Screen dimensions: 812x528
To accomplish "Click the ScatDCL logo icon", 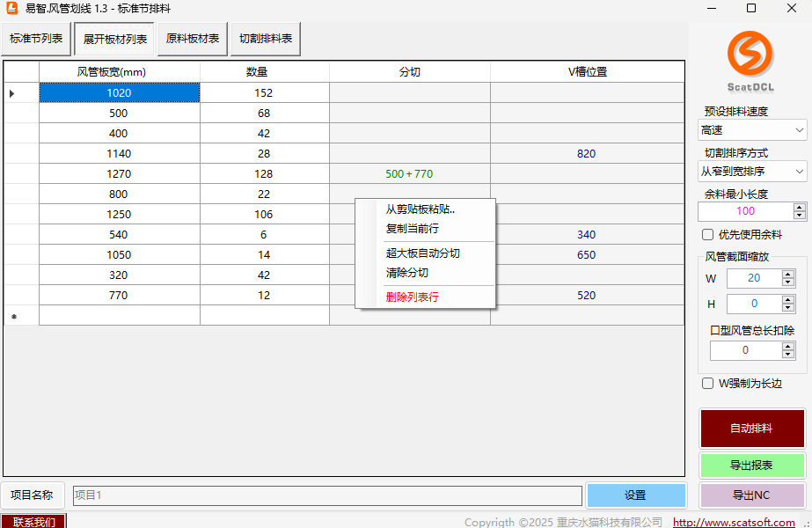I will (750, 55).
